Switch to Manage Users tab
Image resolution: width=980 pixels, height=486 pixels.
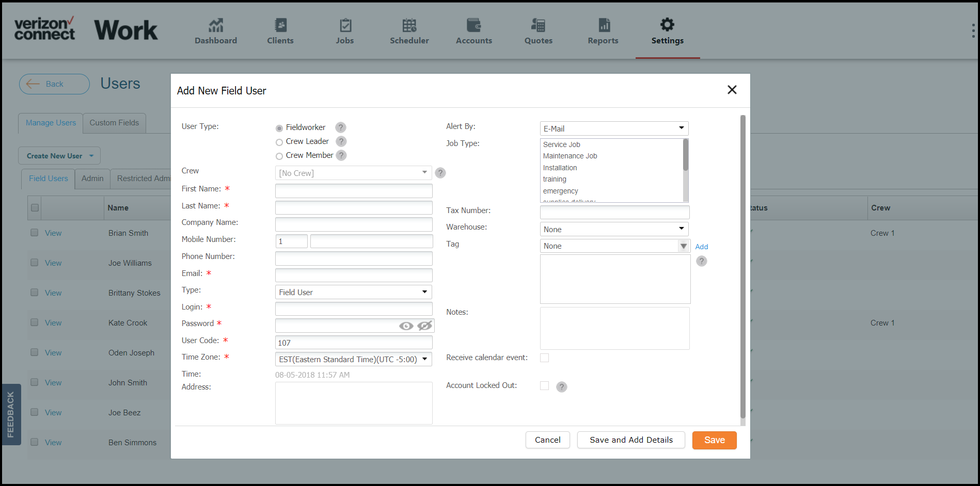[51, 123]
